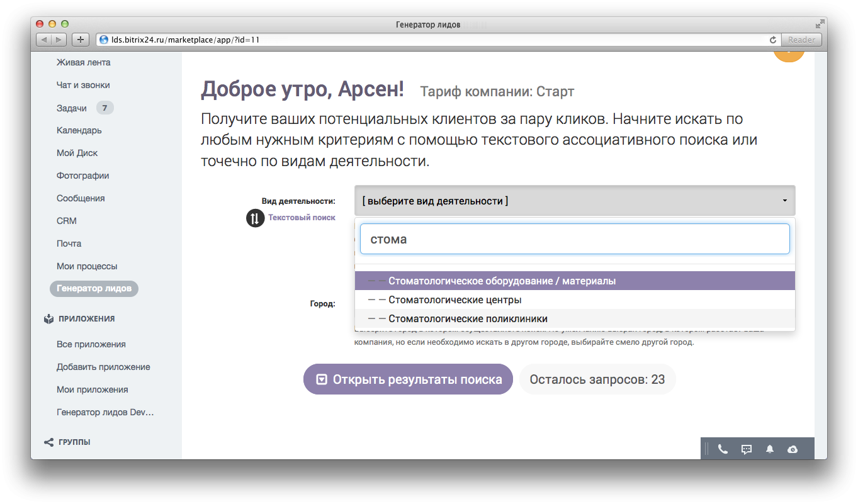Click the Тариф компании: Старт text

(497, 92)
